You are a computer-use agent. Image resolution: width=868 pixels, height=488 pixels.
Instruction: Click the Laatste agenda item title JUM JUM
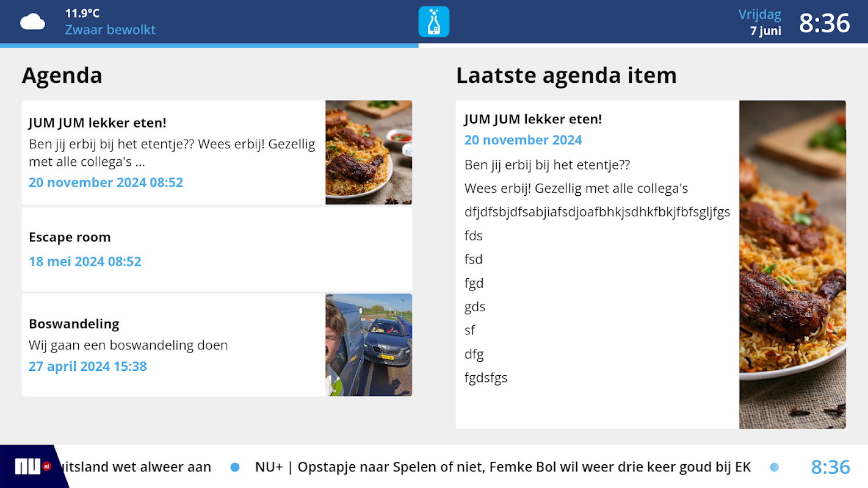533,119
